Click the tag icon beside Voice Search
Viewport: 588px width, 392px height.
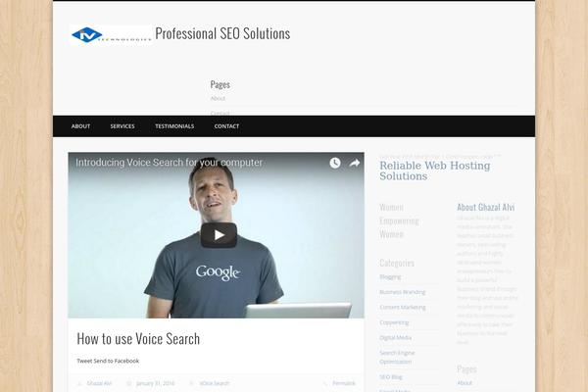pyautogui.click(x=192, y=383)
